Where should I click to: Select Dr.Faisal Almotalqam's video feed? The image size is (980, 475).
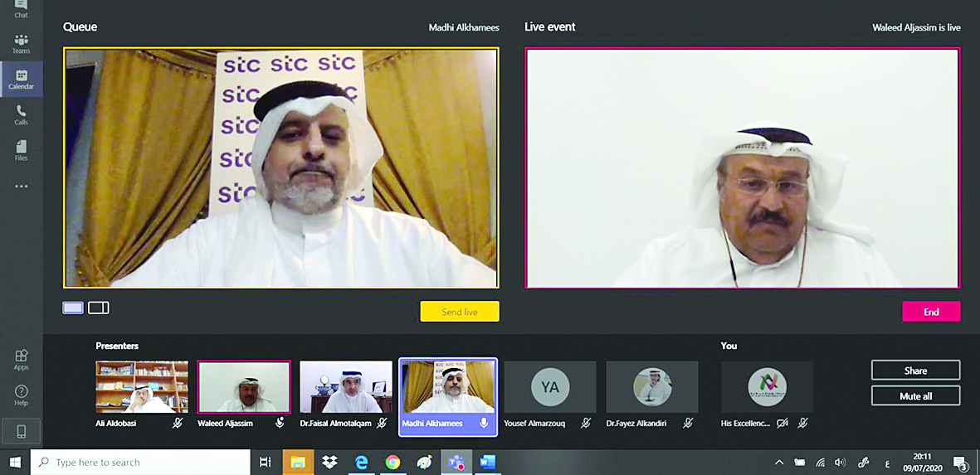[x=346, y=386]
